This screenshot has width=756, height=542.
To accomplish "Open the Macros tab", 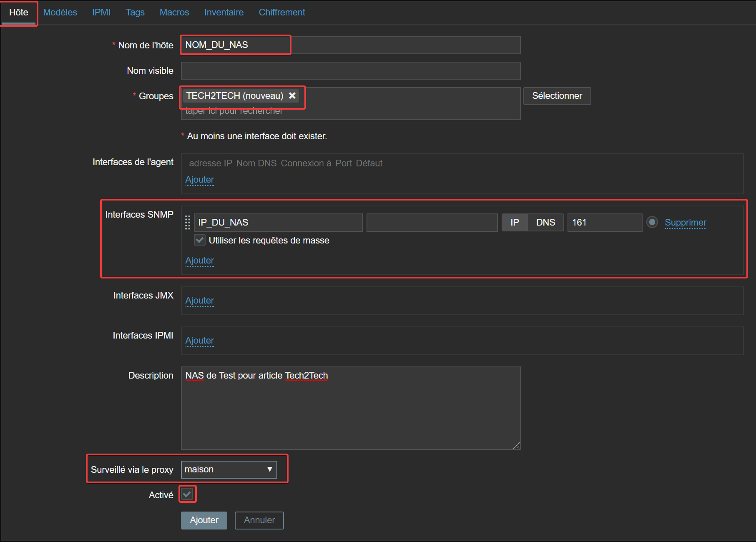I will 174,13.
